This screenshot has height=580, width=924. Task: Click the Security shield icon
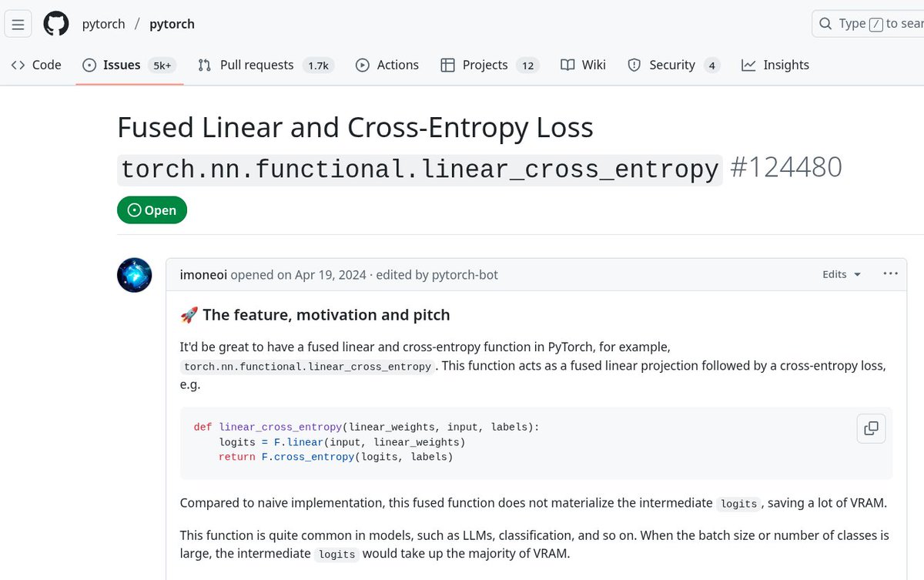coord(634,65)
